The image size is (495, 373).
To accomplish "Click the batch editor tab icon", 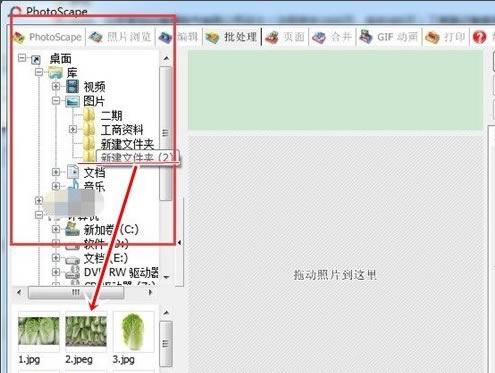I will pyautogui.click(x=212, y=37).
